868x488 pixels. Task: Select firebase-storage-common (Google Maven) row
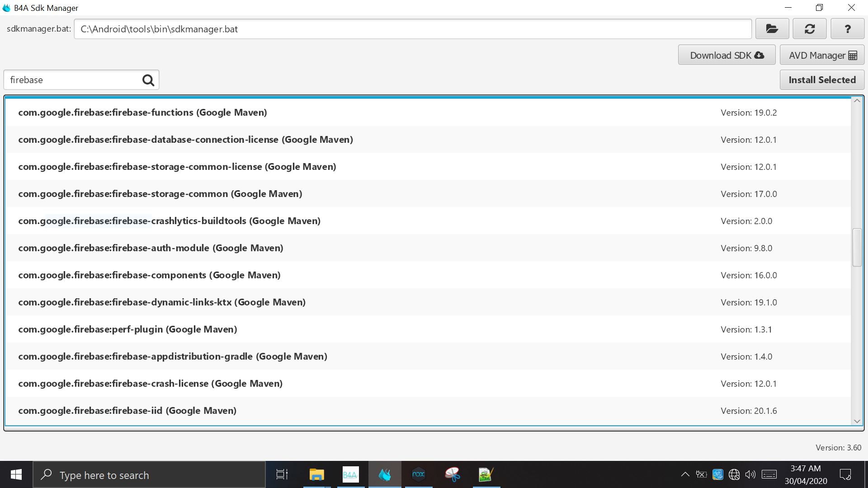(x=428, y=194)
